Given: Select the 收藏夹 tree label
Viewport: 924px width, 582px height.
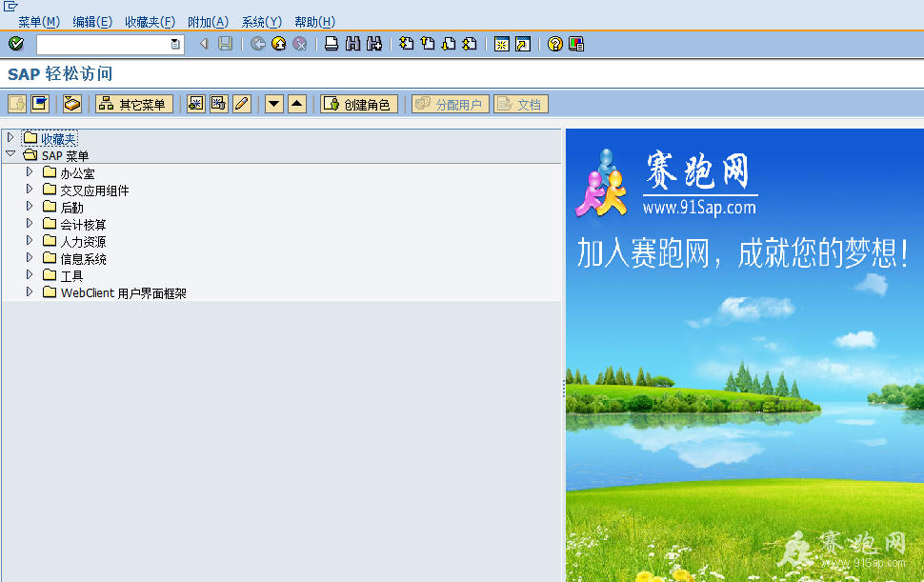Looking at the screenshot, I should (x=58, y=139).
